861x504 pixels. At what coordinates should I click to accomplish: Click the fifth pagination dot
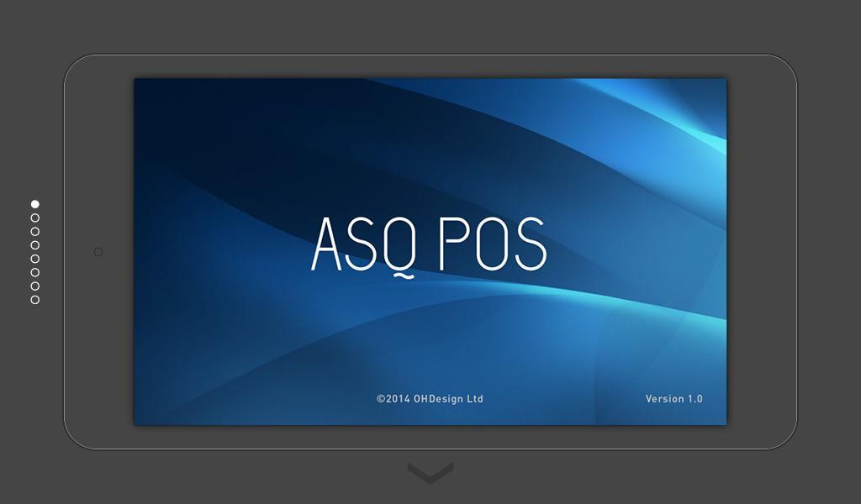[x=34, y=257]
